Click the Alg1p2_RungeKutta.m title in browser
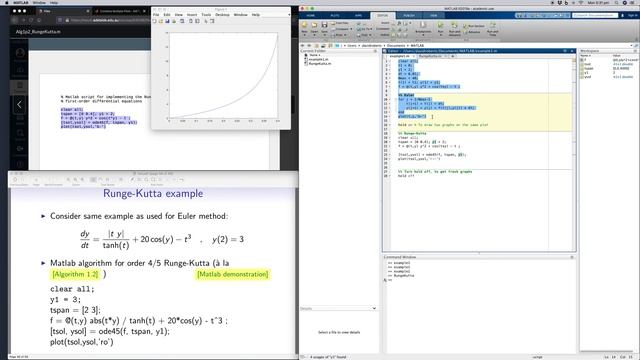The image size is (640, 360). point(38,31)
